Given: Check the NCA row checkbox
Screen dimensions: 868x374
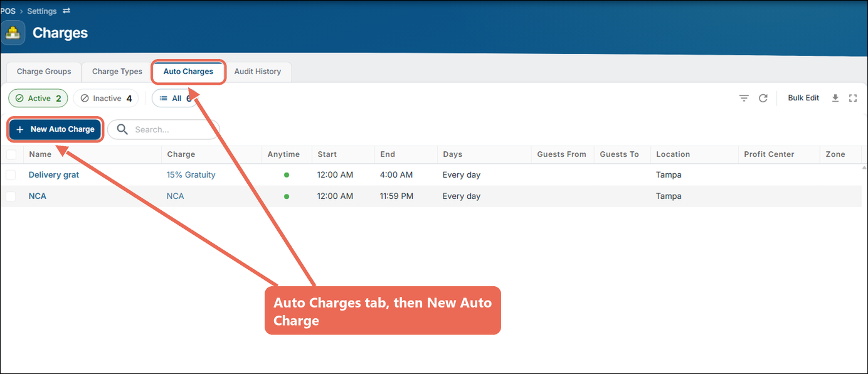Looking at the screenshot, I should (x=11, y=196).
